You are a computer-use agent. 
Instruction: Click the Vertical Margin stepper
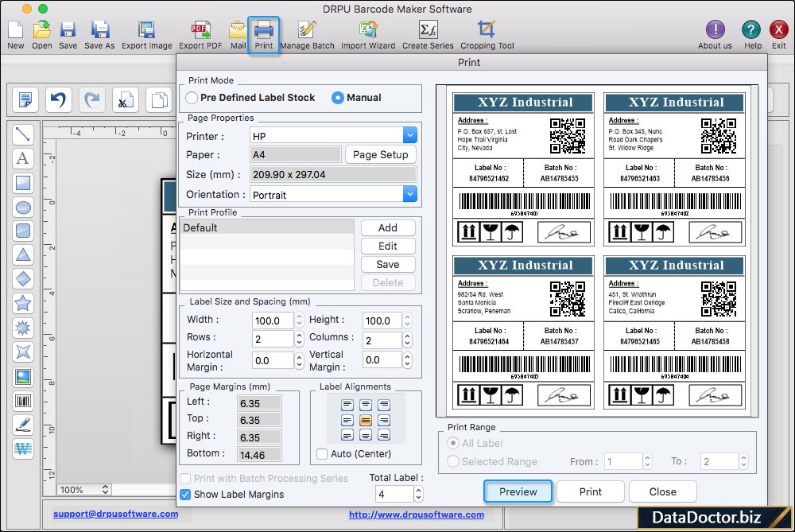tap(407, 359)
